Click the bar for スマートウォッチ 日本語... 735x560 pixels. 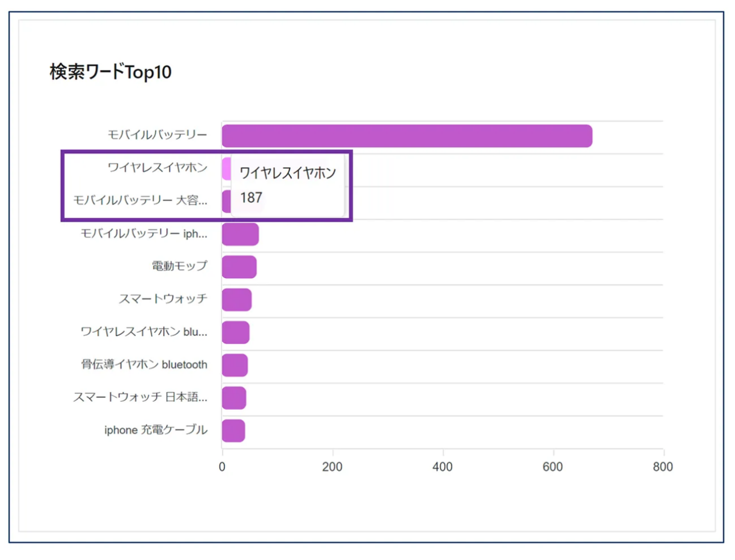(233, 398)
